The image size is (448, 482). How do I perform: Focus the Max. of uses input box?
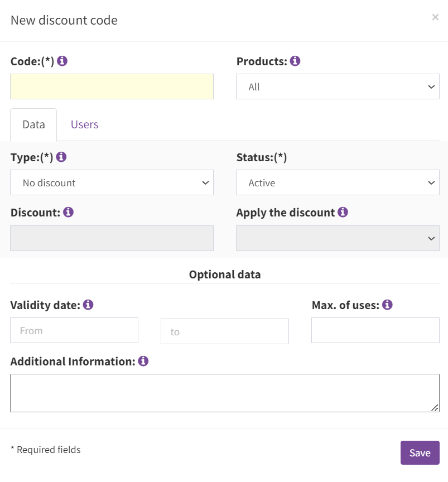click(x=375, y=330)
